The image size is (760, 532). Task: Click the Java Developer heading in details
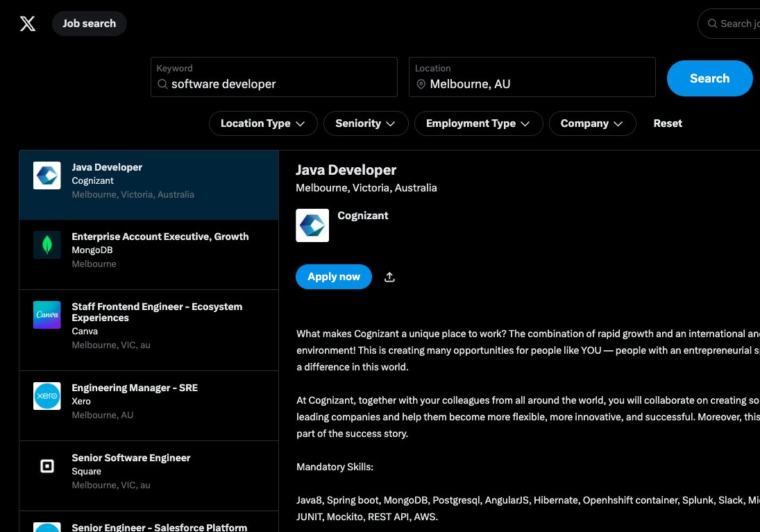point(346,170)
